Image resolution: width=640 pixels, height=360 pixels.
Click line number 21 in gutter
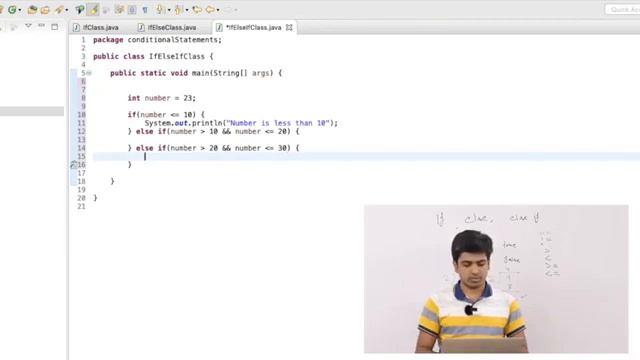pos(82,206)
